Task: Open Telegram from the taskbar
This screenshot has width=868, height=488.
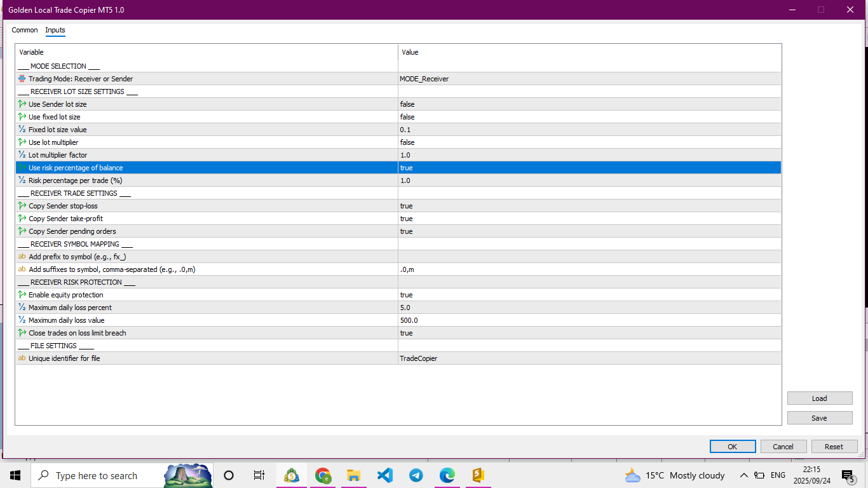Action: [x=416, y=475]
